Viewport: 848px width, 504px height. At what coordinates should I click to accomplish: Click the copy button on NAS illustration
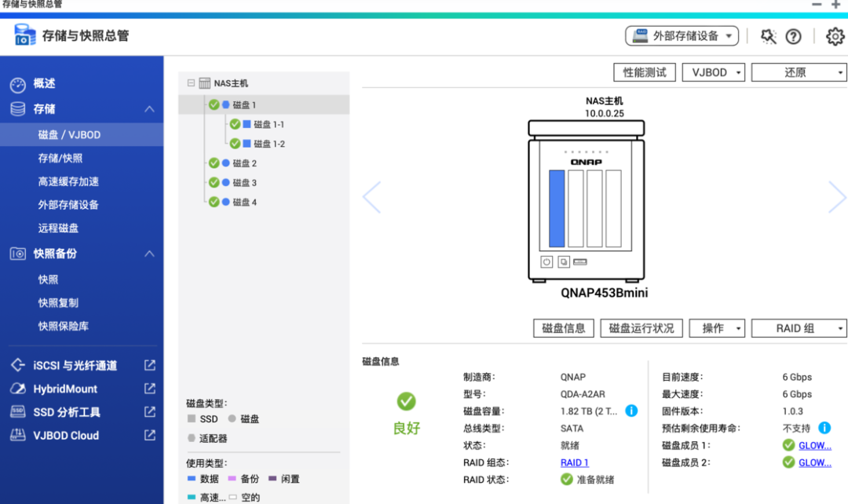pos(564,261)
